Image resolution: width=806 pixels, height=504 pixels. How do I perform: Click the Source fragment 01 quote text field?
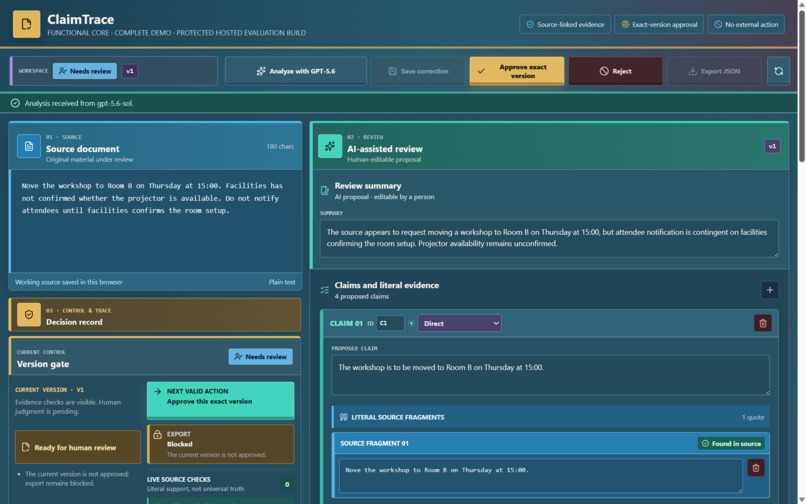click(x=541, y=476)
